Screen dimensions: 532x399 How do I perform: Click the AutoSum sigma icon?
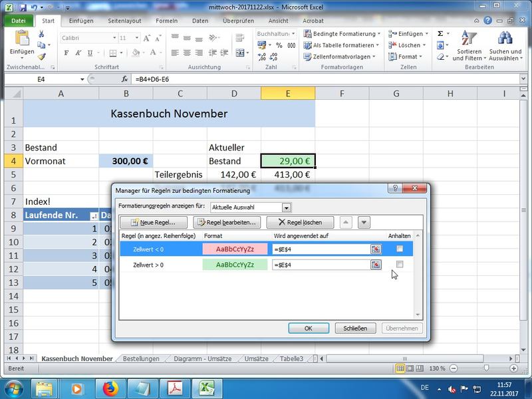pos(441,33)
